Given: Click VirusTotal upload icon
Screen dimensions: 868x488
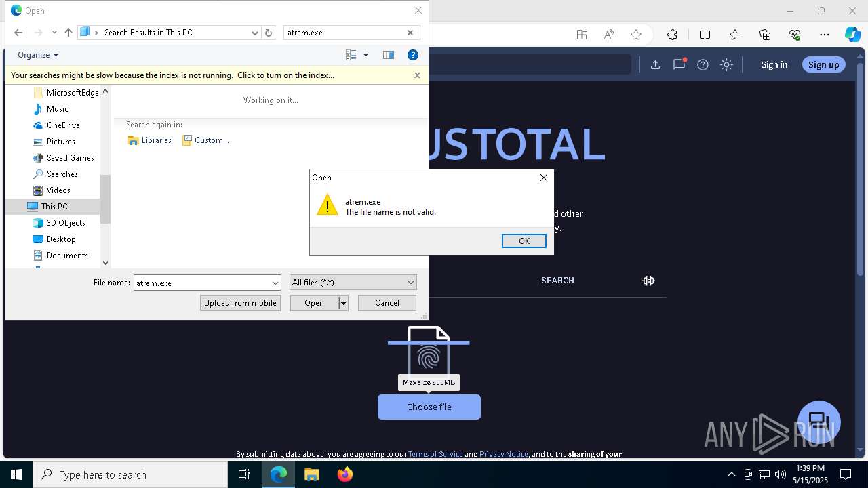Looking at the screenshot, I should 655,65.
